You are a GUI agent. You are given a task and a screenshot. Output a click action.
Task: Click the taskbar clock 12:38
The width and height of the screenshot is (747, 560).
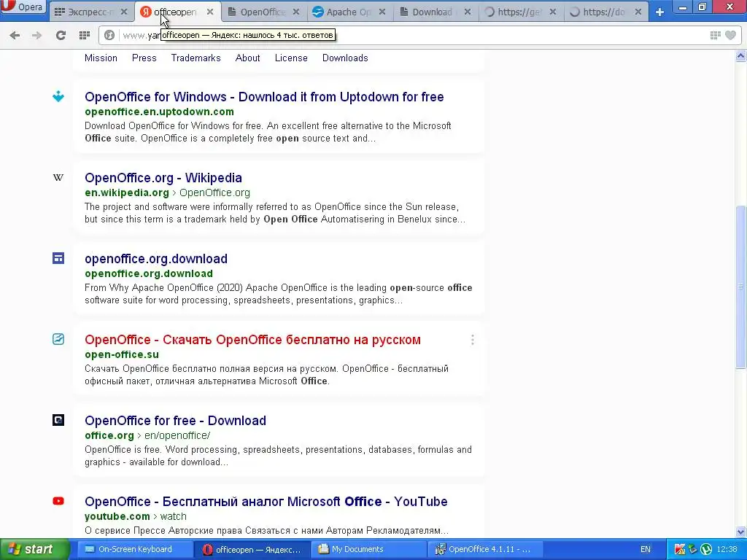coord(727,549)
